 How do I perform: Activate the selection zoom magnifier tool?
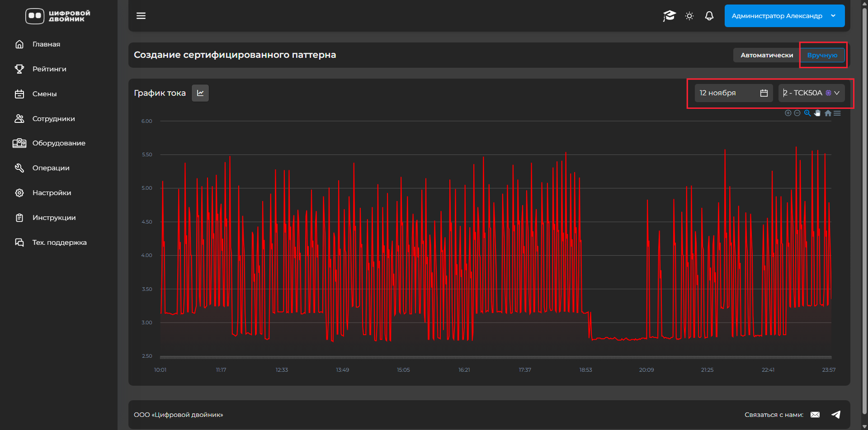coord(807,113)
